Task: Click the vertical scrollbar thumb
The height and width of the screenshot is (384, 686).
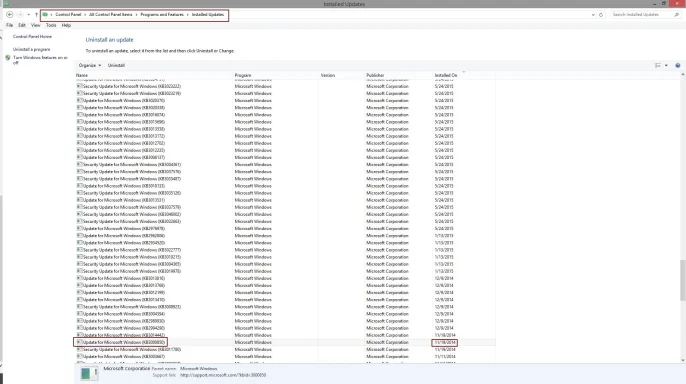Action: coord(682,280)
